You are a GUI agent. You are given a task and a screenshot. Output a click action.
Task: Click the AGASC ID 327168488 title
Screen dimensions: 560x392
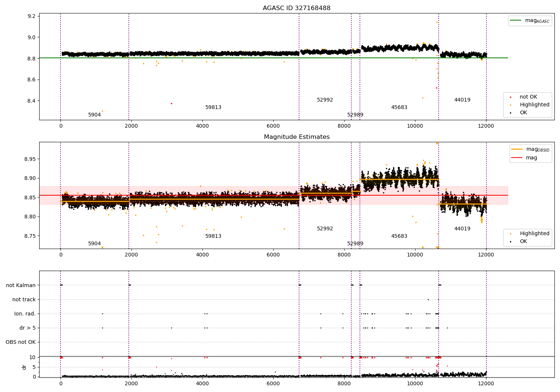coord(296,8)
